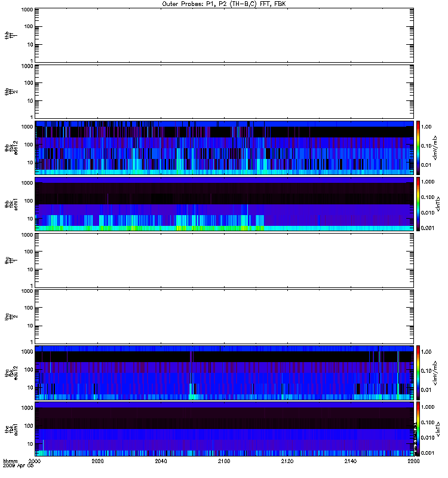Click the '<|nT|>' unit label beside thc scm1 color bar

pyautogui.click(x=438, y=429)
